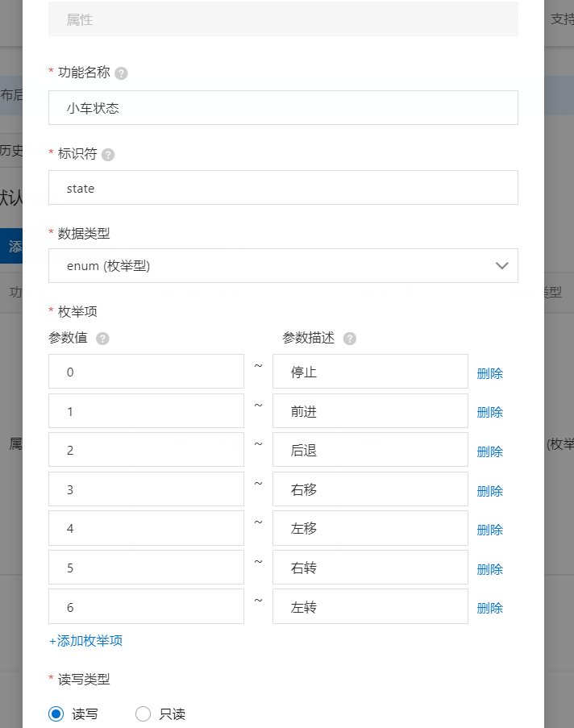The image size is (574, 728).
Task: Delete the 左转 enum item
Action: (489, 606)
